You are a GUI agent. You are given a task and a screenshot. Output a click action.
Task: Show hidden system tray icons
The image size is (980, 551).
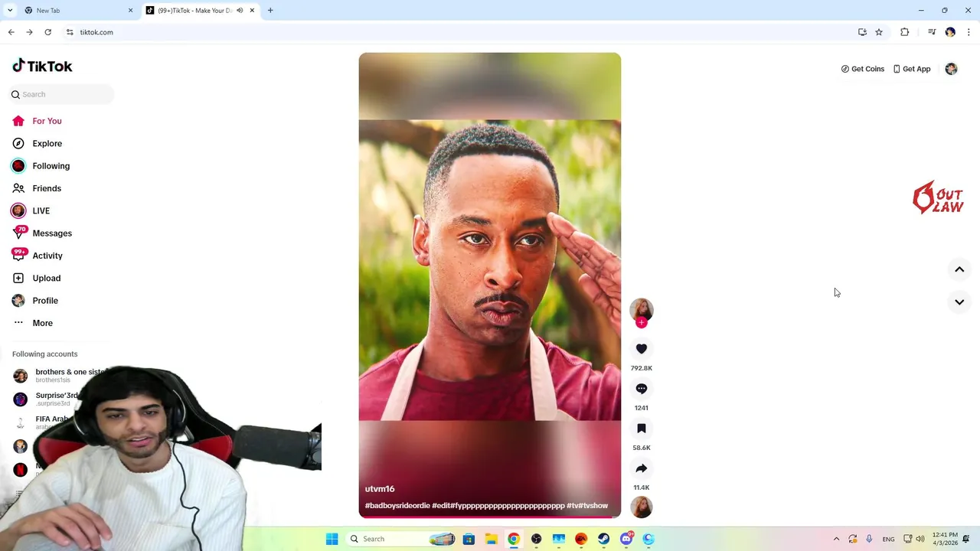836,540
